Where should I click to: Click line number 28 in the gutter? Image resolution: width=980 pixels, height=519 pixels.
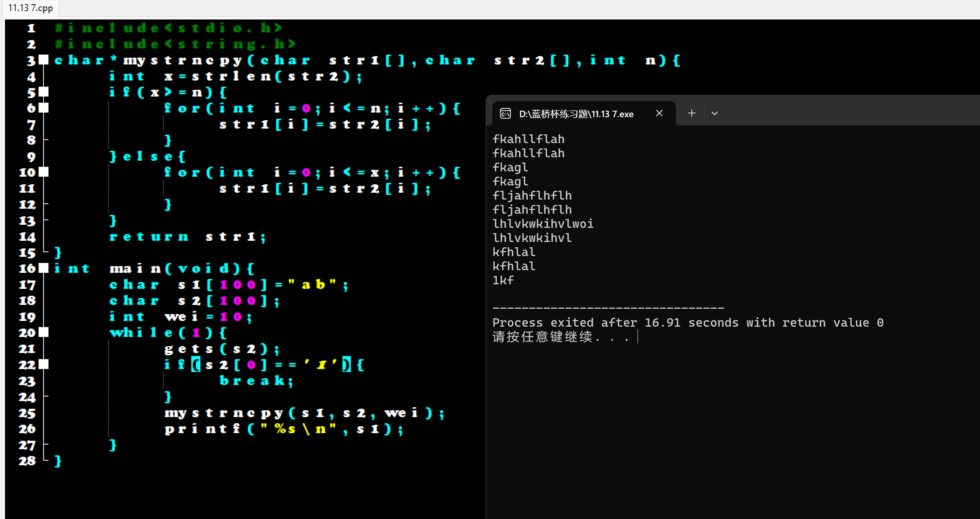27,461
